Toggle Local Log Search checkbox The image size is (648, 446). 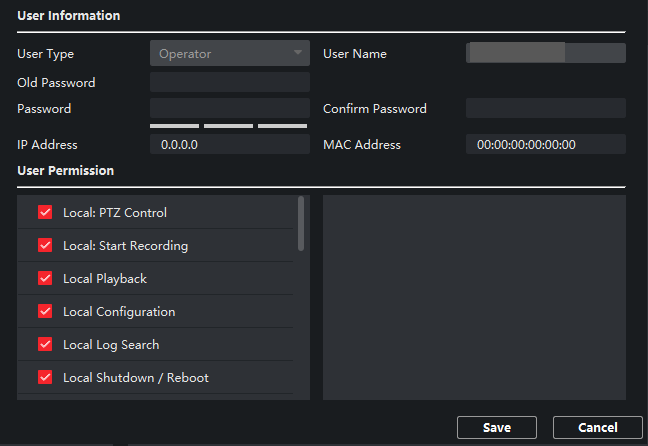[x=45, y=344]
